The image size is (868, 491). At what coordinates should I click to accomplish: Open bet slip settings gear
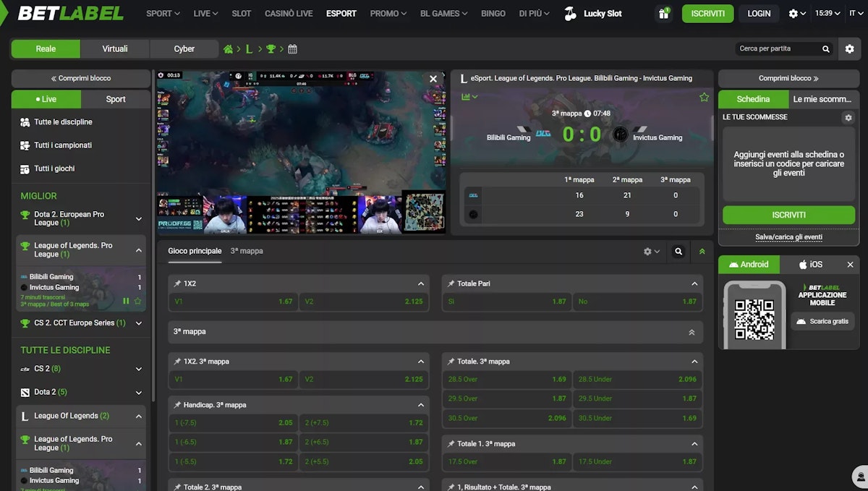point(848,118)
